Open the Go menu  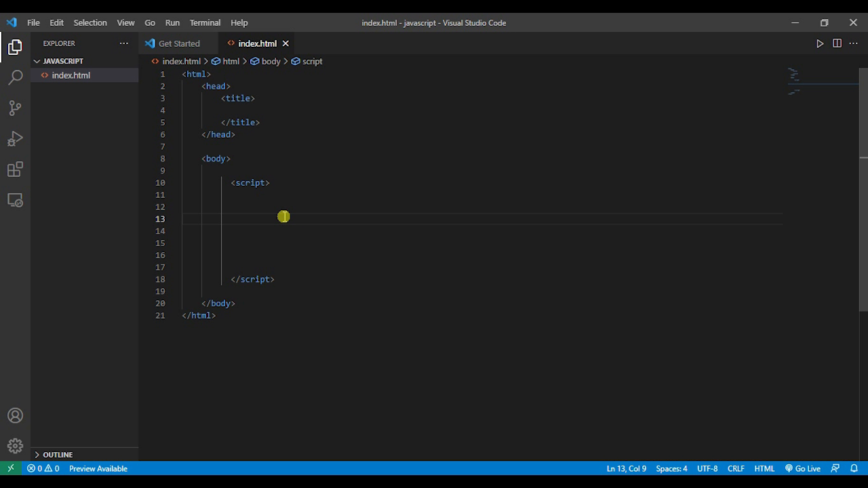[x=150, y=22]
